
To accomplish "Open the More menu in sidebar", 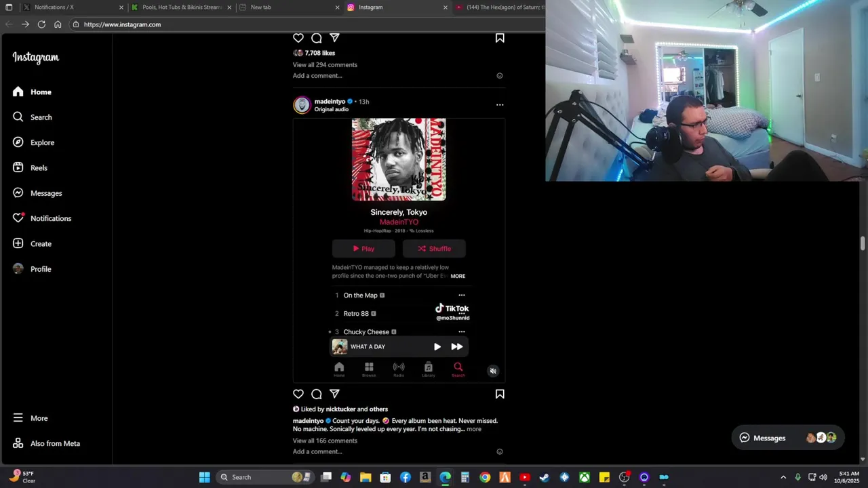I will click(31, 418).
